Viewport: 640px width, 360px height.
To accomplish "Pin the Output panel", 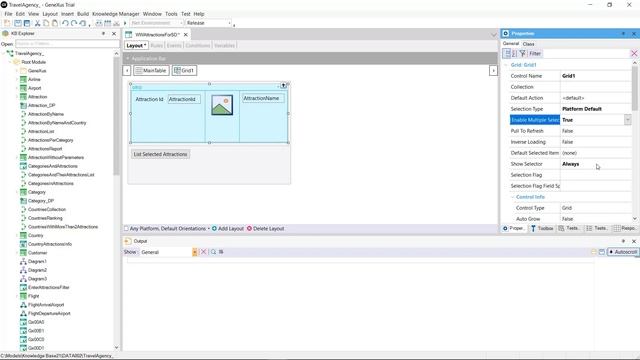I will click(623, 241).
